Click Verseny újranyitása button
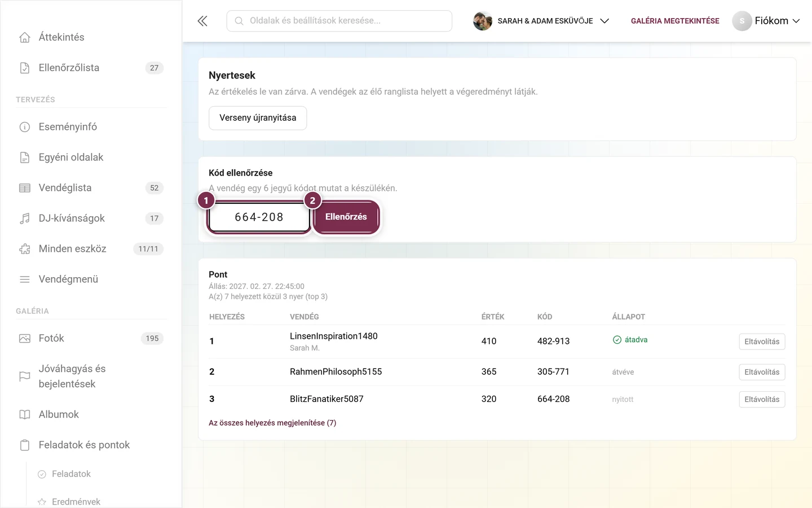The width and height of the screenshot is (812, 508). [x=258, y=118]
